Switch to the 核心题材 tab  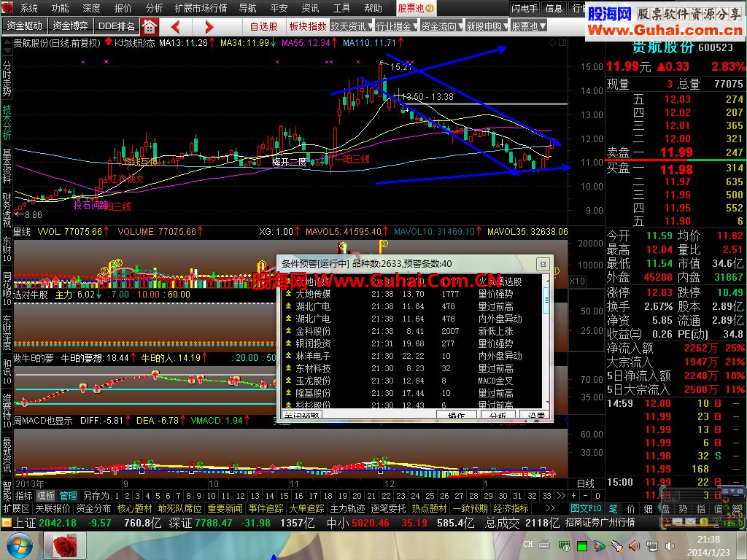point(135,508)
